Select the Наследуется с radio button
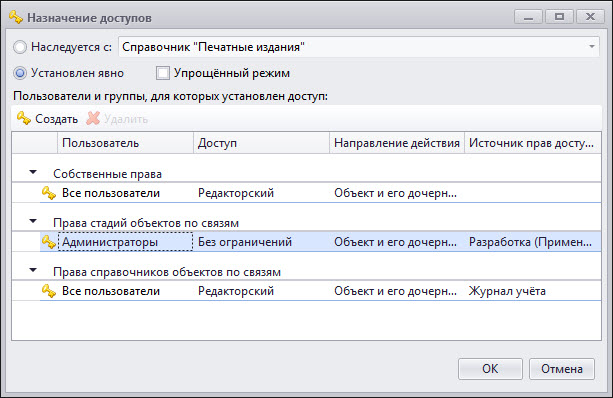This screenshot has width=613, height=398. click(20, 47)
